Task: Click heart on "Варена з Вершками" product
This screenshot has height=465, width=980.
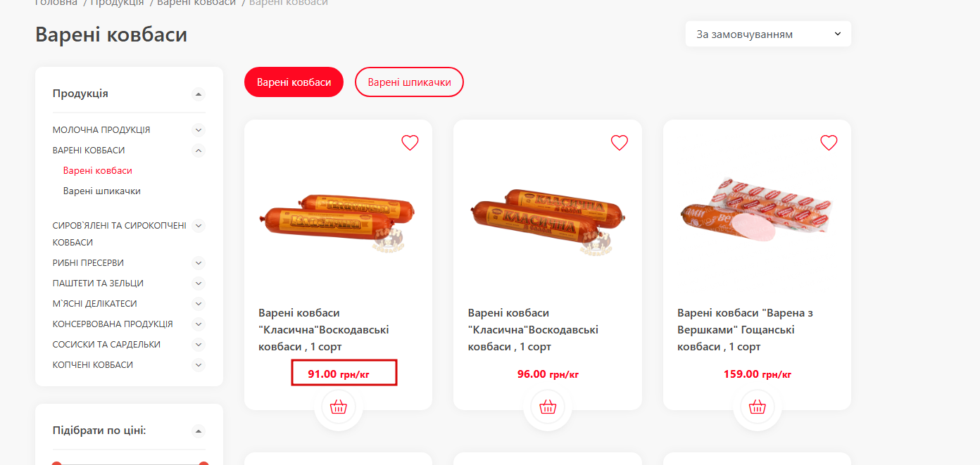Action: click(829, 143)
